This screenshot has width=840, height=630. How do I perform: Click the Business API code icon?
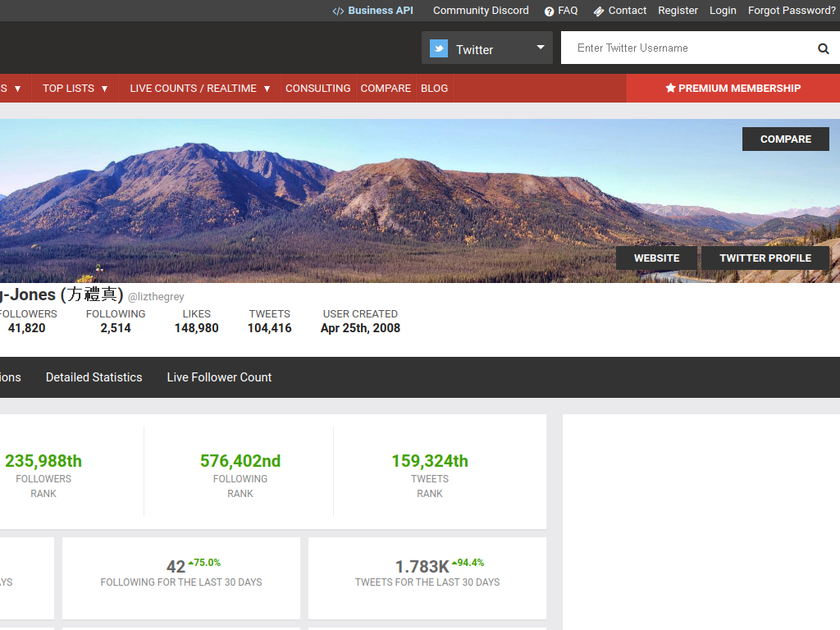click(338, 11)
